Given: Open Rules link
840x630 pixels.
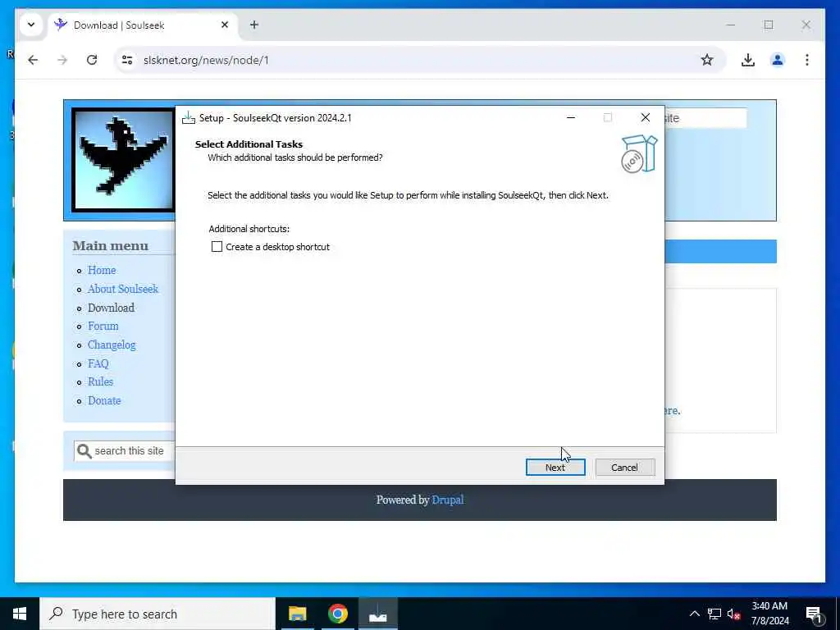Looking at the screenshot, I should [x=100, y=381].
